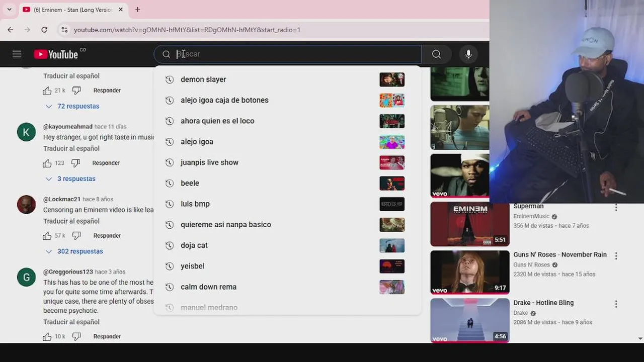The width and height of the screenshot is (644, 362).
Task: Open the YouTube hamburger guide menu
Action: [x=17, y=54]
